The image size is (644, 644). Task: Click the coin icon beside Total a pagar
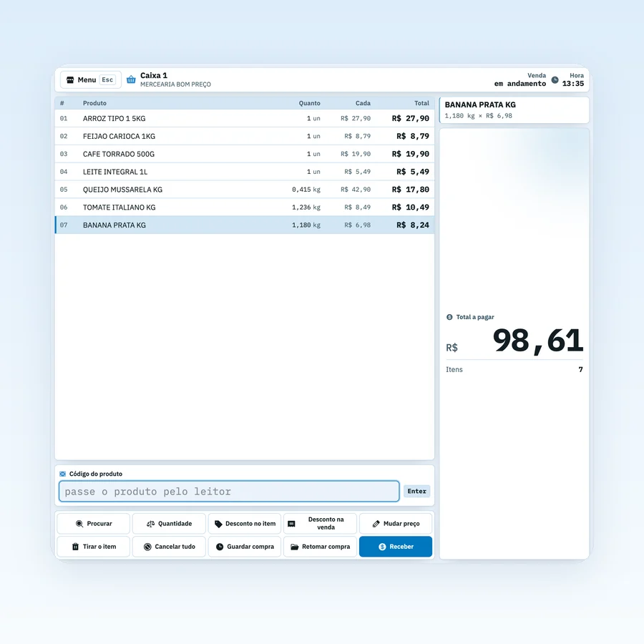(449, 317)
